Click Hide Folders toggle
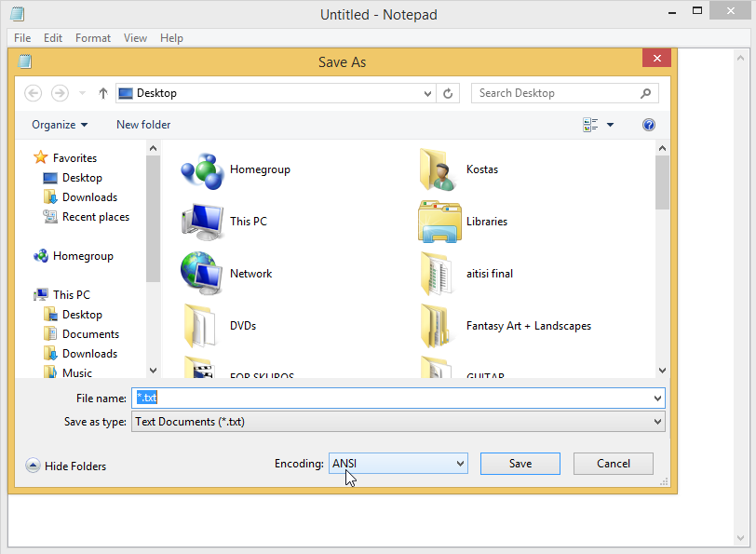Image resolution: width=756 pixels, height=554 pixels. click(x=66, y=466)
